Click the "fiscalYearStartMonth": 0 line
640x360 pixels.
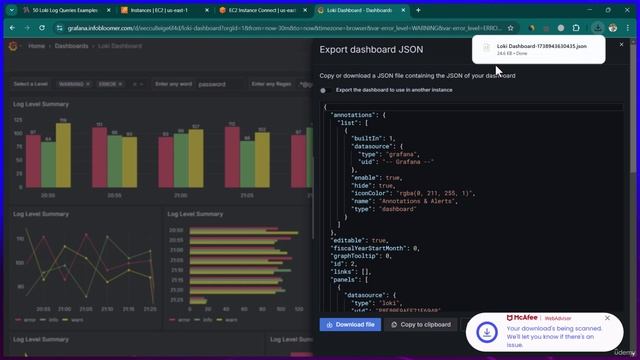pyautogui.click(x=375, y=248)
